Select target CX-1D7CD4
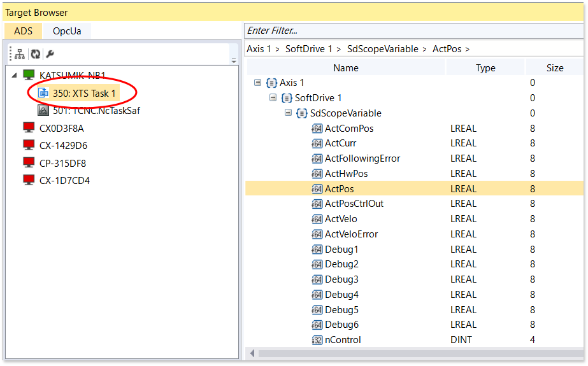 (64, 181)
